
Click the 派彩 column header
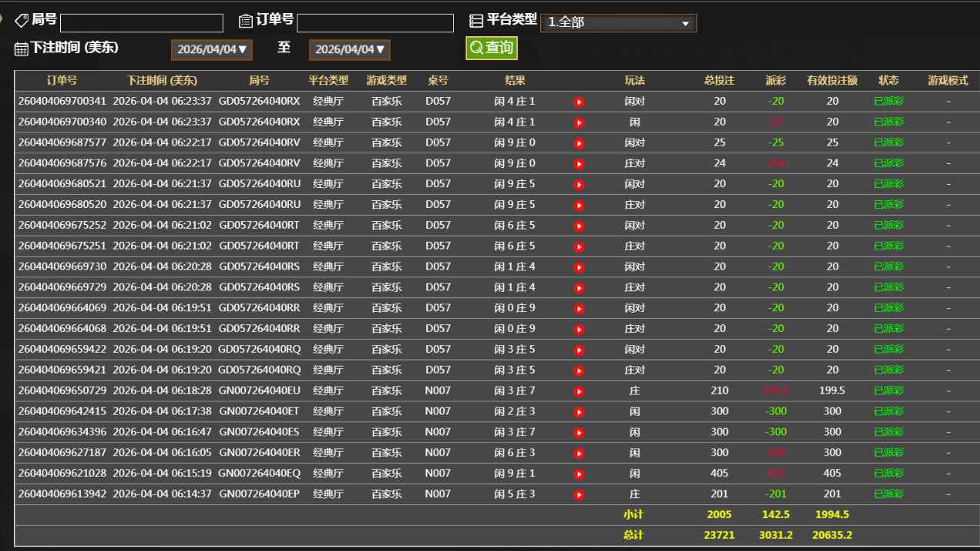(x=776, y=80)
